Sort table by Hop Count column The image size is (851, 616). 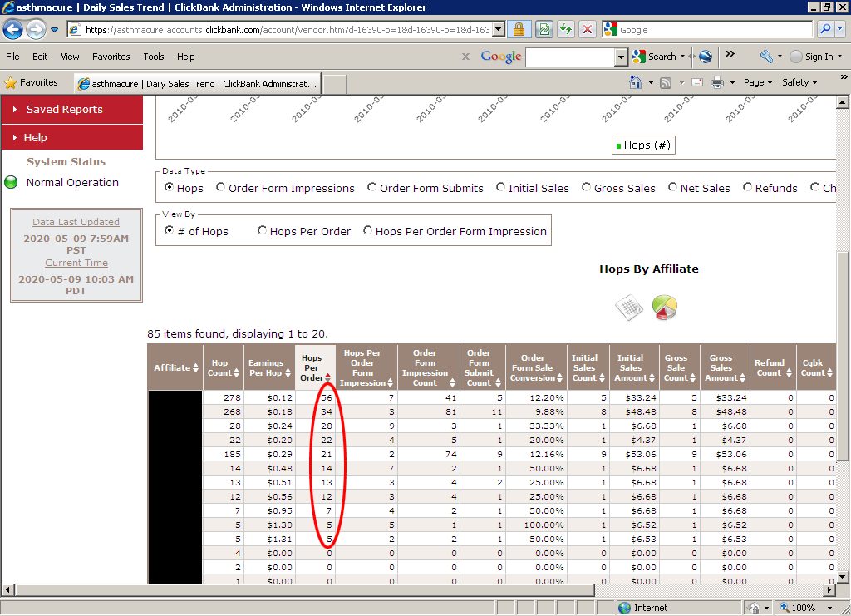(x=219, y=367)
